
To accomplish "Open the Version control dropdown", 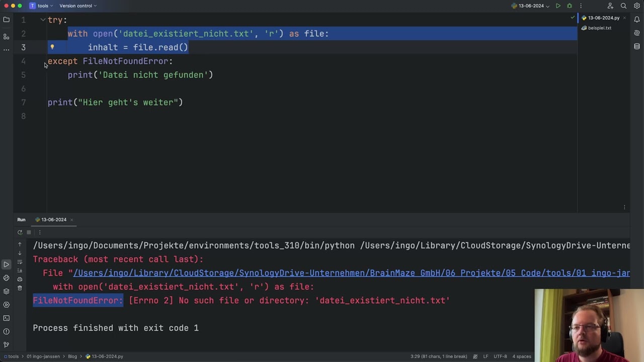I will (x=78, y=6).
